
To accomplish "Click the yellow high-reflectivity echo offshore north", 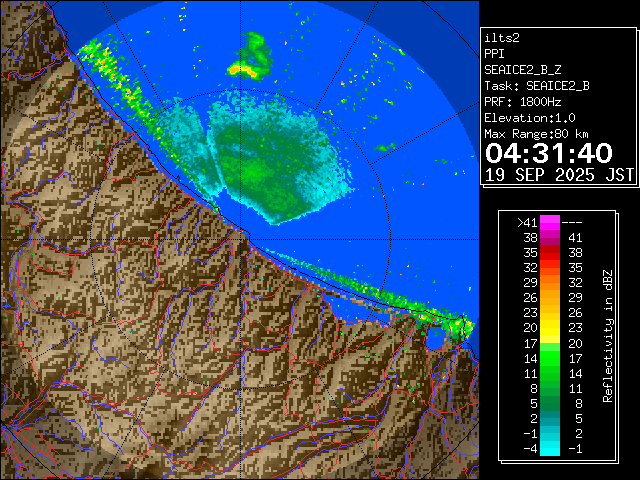I will (245, 69).
